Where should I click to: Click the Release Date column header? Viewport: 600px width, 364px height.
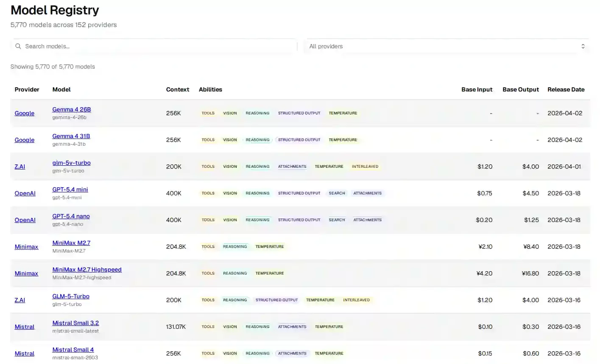[566, 89]
